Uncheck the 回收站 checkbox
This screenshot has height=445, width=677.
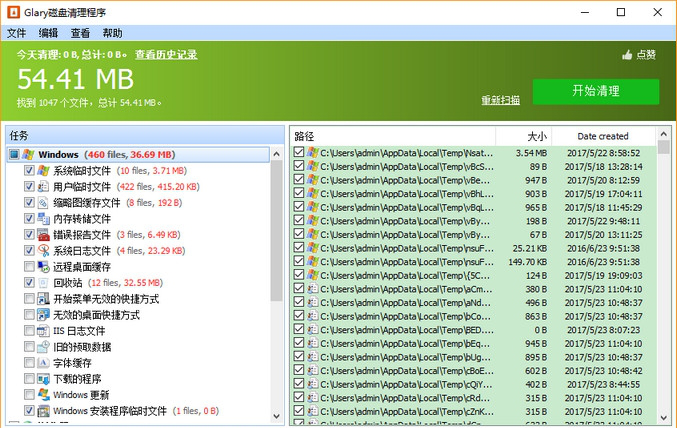[29, 283]
